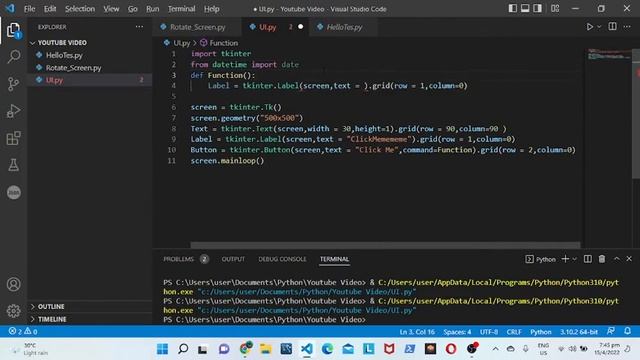Kill terminal with trash icon
This screenshot has width=640, height=360.
(x=602, y=259)
